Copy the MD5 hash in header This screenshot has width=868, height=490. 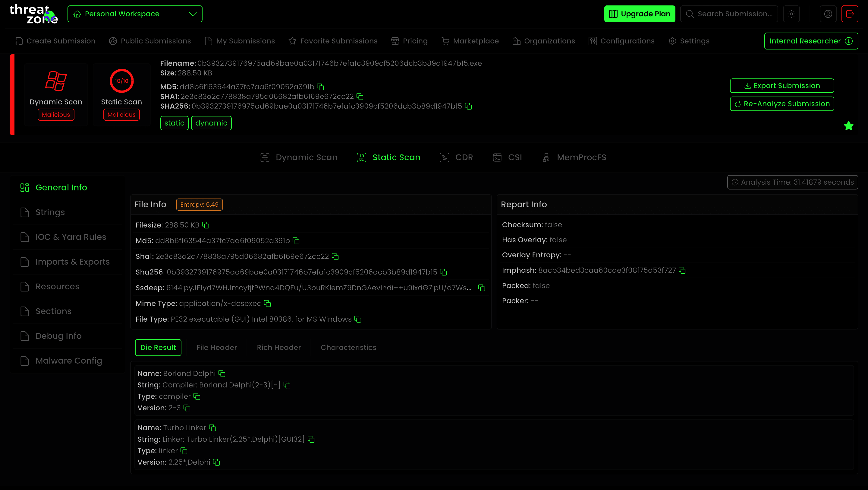click(320, 87)
